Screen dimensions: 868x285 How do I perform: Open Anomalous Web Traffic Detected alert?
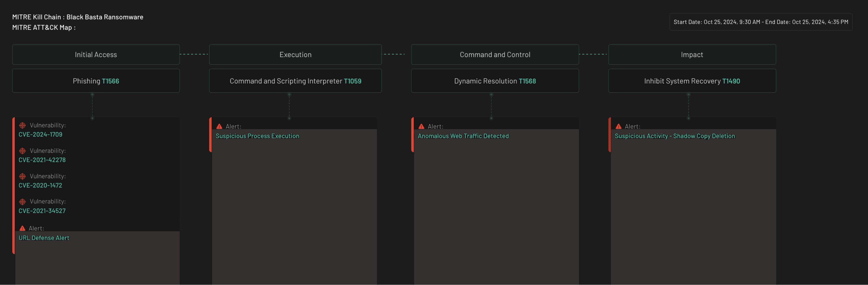(x=463, y=136)
